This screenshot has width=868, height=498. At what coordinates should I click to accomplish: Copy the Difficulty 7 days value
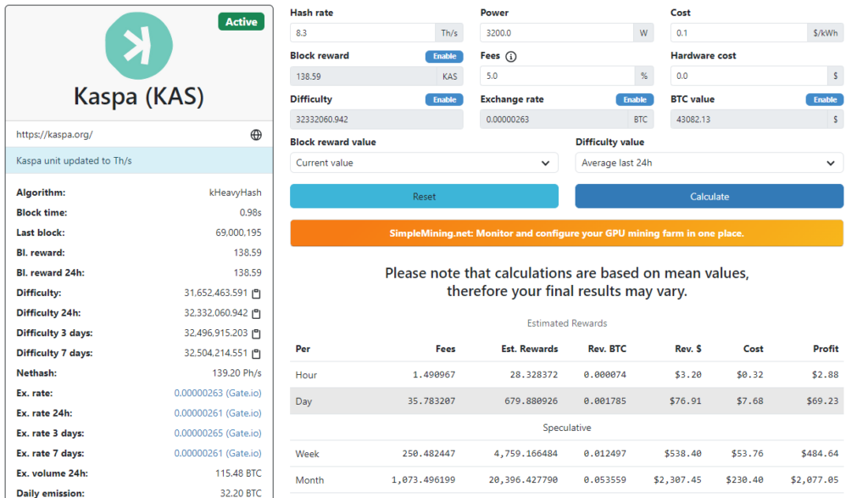256,354
